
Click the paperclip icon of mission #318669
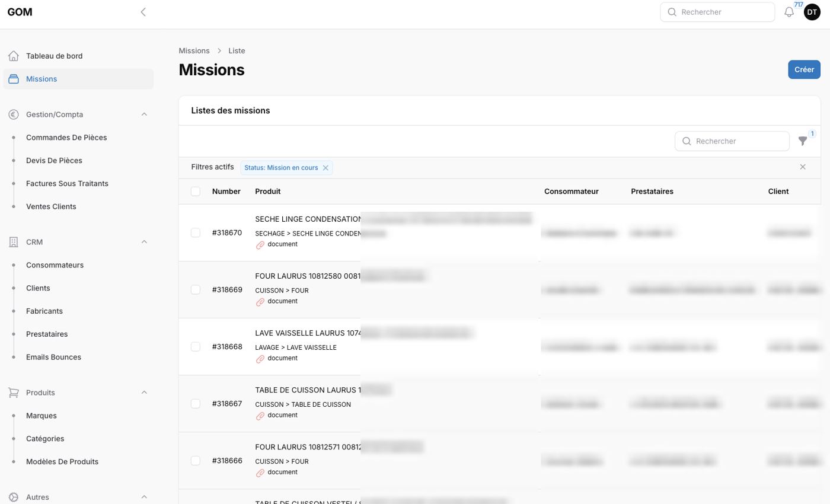click(x=260, y=302)
